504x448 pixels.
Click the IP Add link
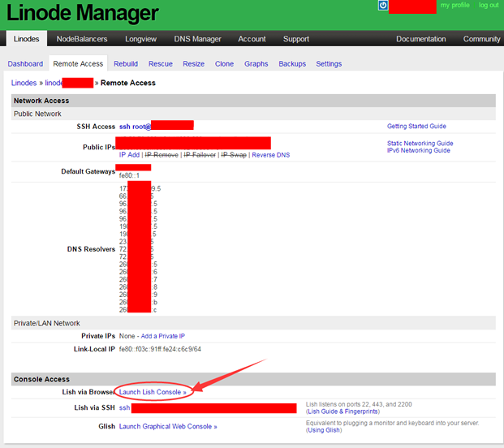[x=129, y=155]
